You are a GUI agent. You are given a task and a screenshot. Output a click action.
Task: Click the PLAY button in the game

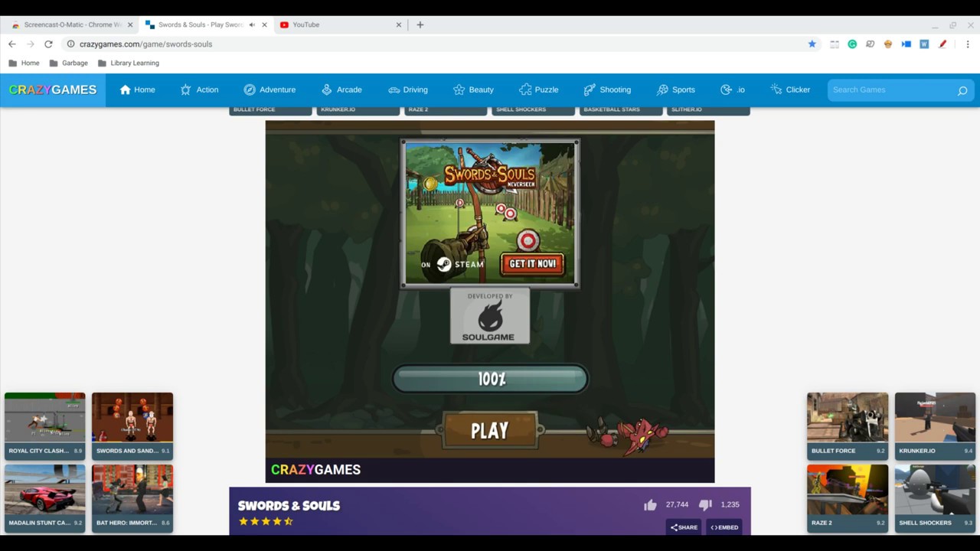tap(490, 431)
